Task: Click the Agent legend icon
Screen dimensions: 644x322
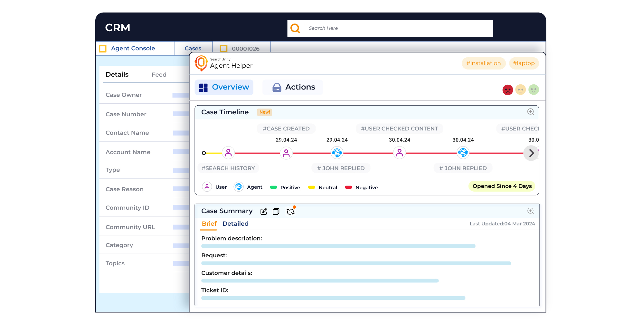Action: pos(239,187)
